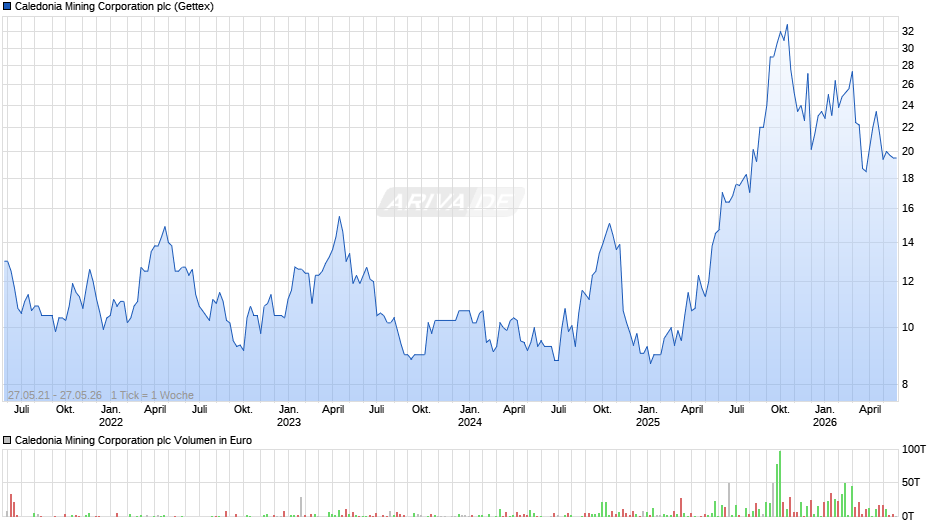
Task: Click the tallest green volume bar near Okt. 2025
Action: (x=780, y=483)
